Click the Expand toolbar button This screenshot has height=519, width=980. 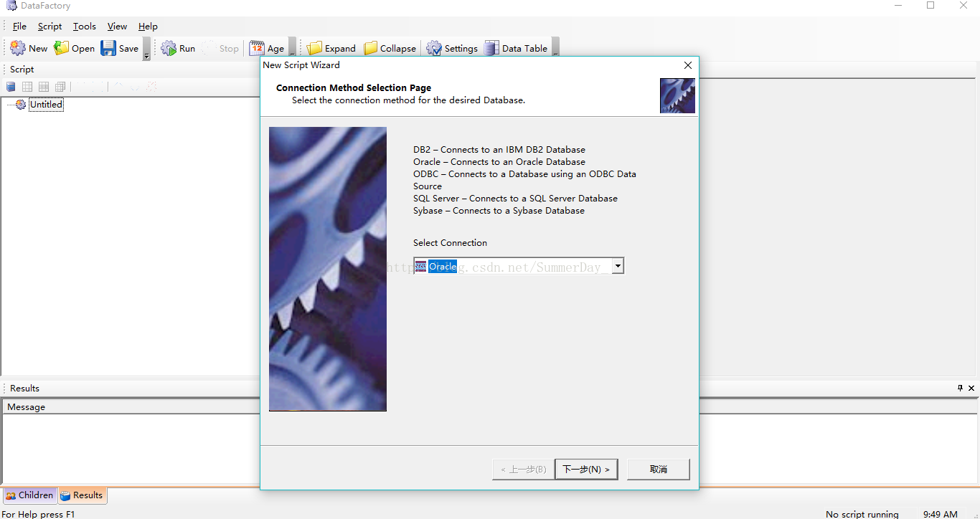[x=331, y=48]
